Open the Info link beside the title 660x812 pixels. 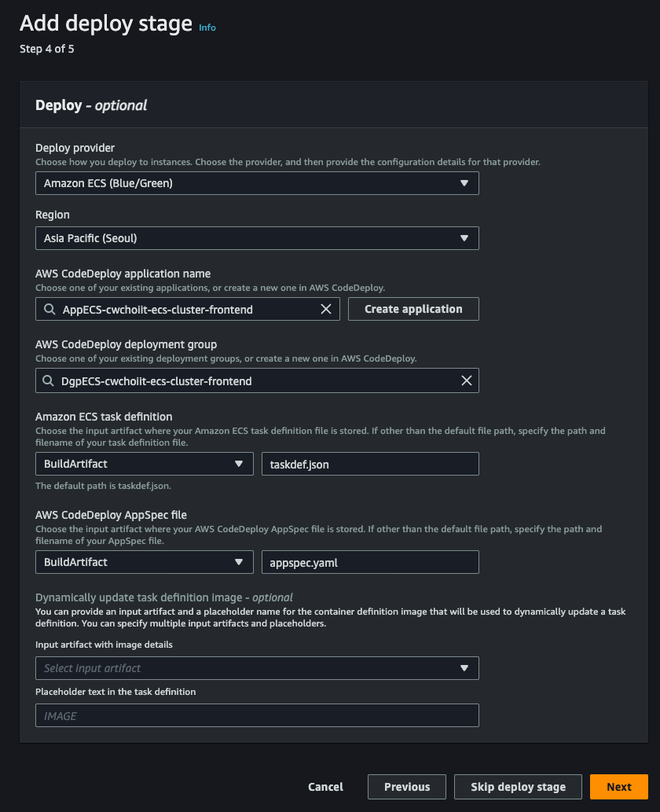click(207, 28)
